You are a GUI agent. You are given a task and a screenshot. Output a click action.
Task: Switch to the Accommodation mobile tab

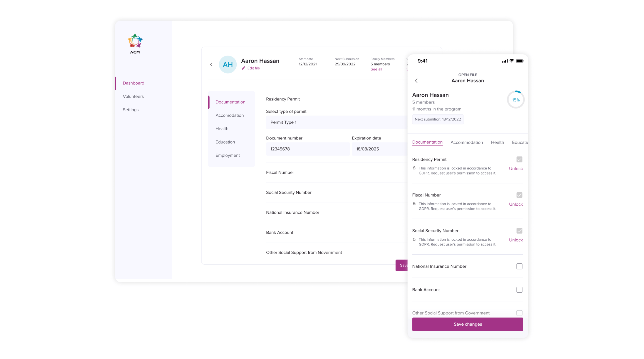(x=467, y=142)
